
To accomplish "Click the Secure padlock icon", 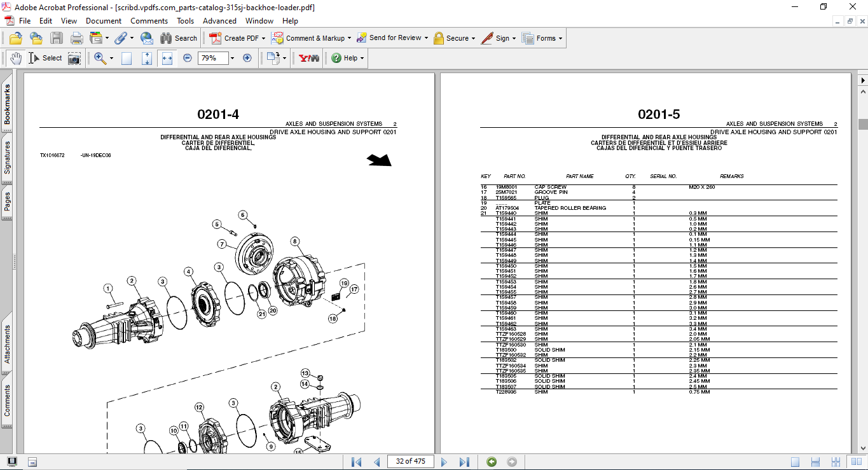I will tap(438, 38).
